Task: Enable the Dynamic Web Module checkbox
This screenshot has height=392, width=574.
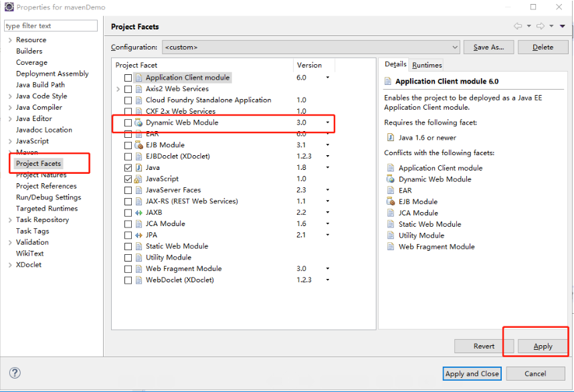Action: coord(128,123)
